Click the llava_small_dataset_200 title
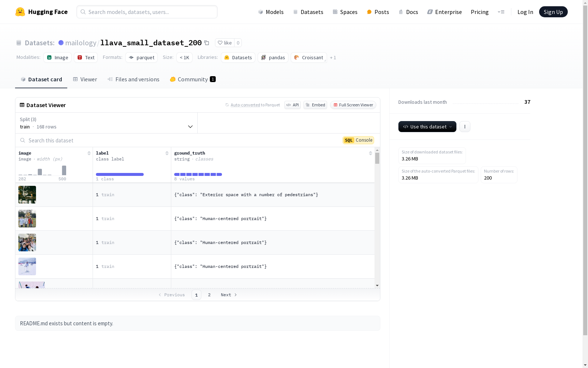Viewport: 588px width, 368px height. [151, 43]
